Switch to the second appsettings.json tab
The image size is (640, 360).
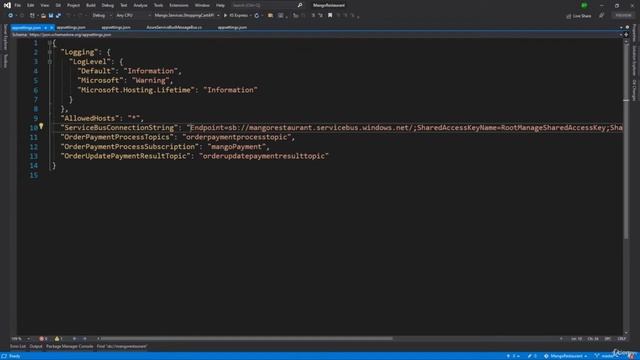[x=71, y=27]
